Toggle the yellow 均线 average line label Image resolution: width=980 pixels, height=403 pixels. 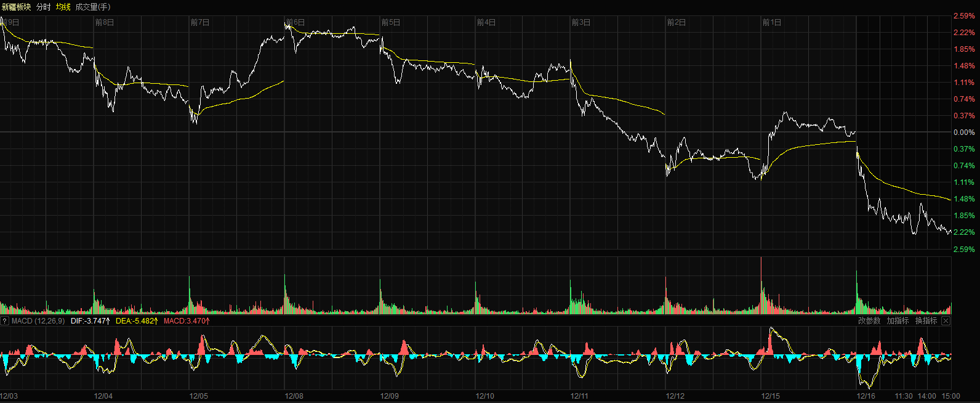[x=63, y=7]
